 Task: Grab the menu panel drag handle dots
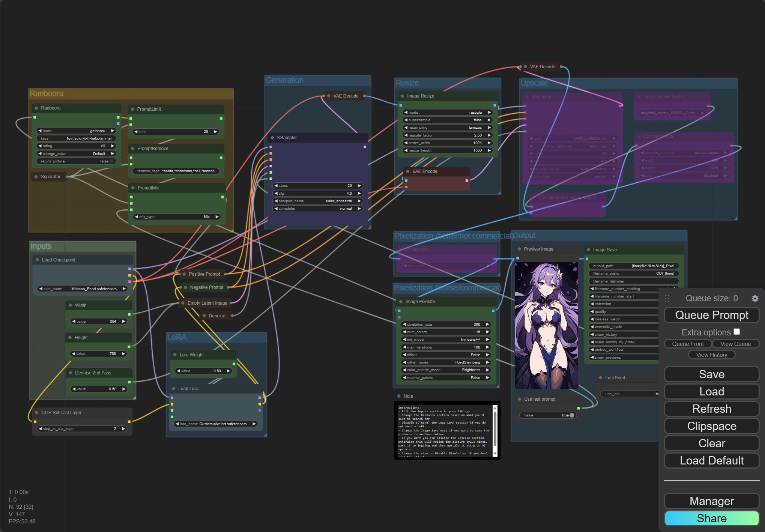(667, 298)
